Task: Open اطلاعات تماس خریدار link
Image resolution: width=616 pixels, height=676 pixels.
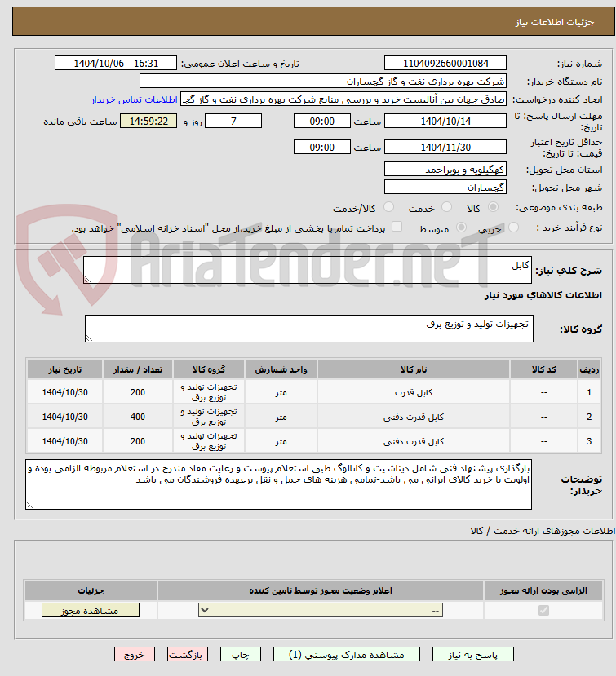Action: (x=134, y=99)
